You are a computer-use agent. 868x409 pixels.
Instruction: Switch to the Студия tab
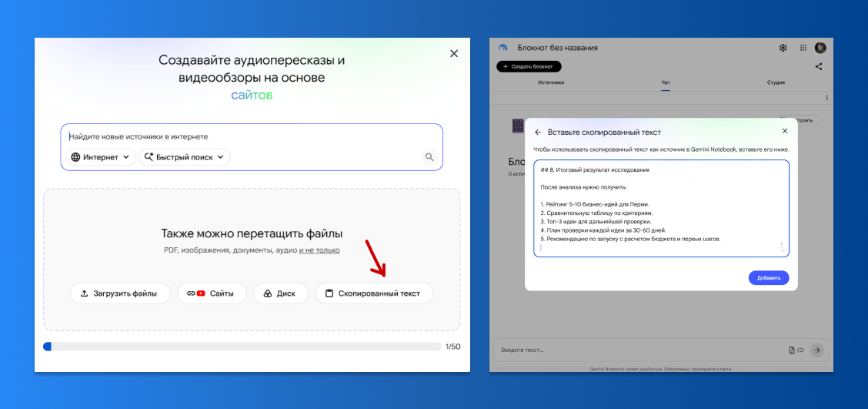point(776,82)
